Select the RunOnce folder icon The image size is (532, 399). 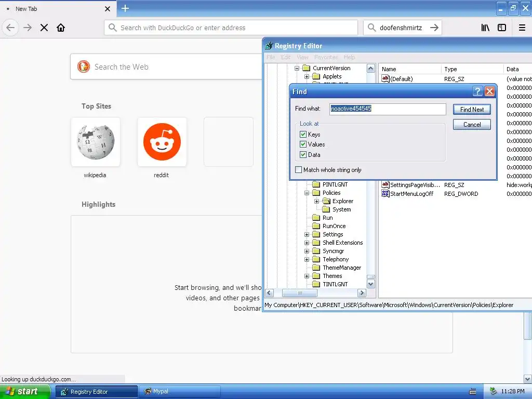(x=316, y=226)
